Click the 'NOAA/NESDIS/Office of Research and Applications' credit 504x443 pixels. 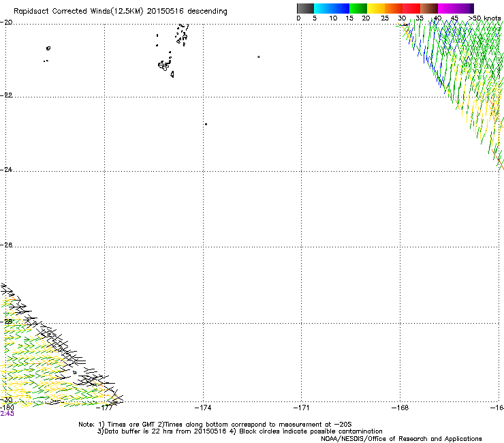coord(401,439)
